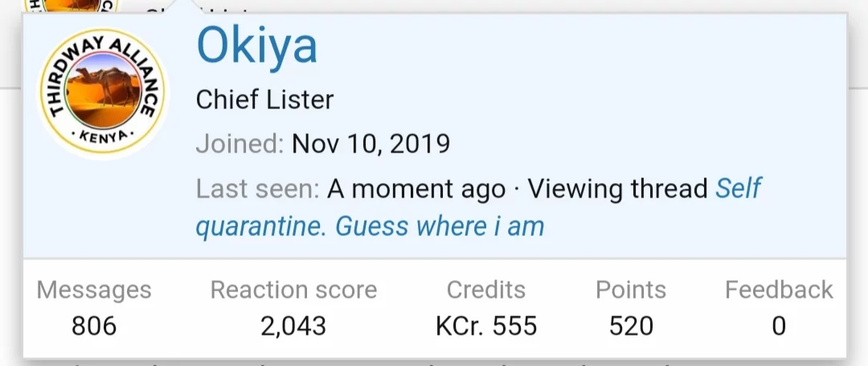Click the Chief Lister user title

(x=264, y=100)
